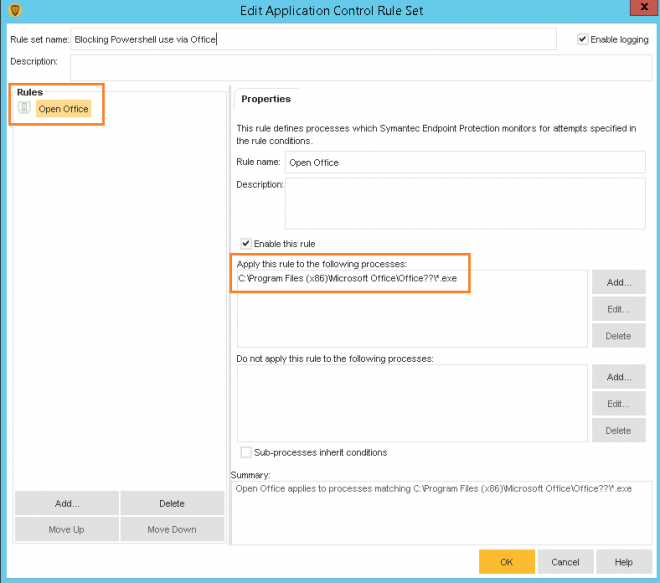Check Sub-processes inherit conditions
Screen dimensions: 660x583
(x=246, y=452)
